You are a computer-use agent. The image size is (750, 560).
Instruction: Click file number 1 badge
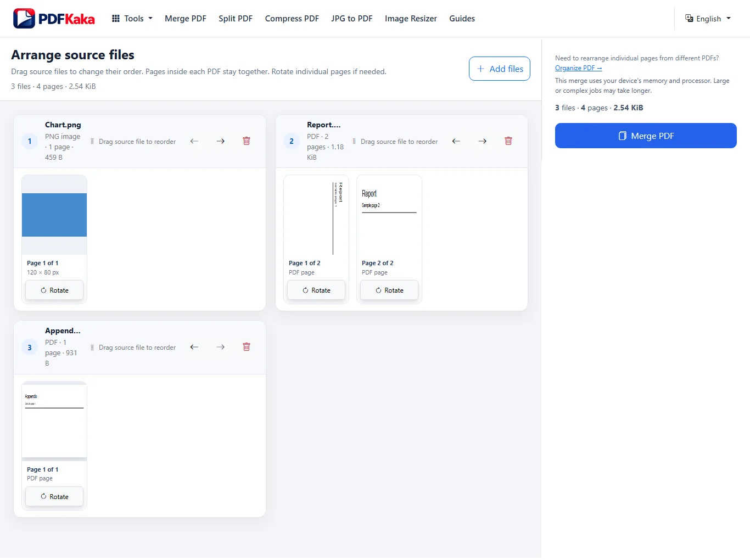(30, 141)
